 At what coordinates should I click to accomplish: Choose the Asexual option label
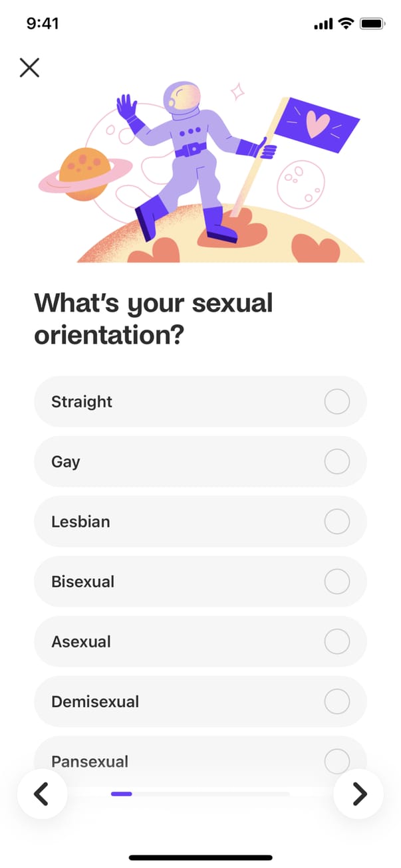[81, 641]
